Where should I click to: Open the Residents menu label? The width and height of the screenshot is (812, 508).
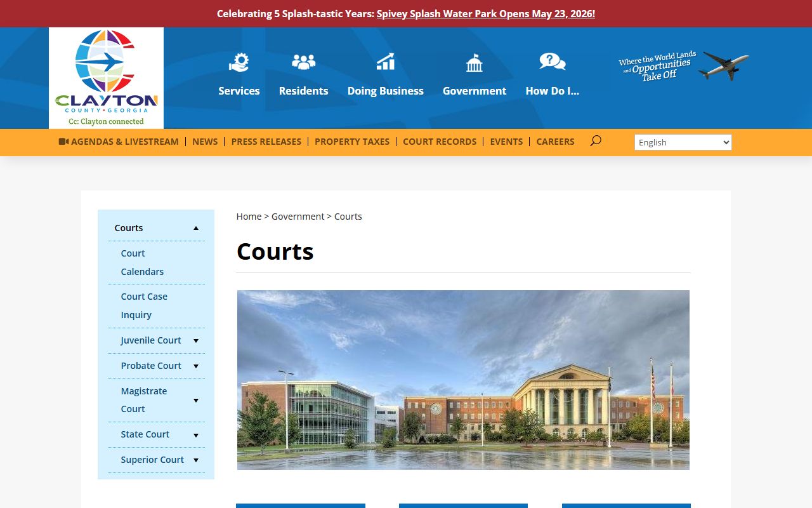(303, 91)
